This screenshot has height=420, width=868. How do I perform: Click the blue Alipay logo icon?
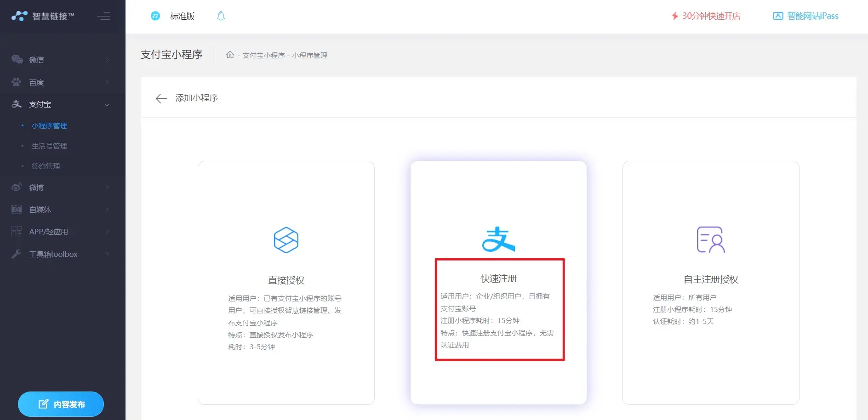click(x=498, y=239)
